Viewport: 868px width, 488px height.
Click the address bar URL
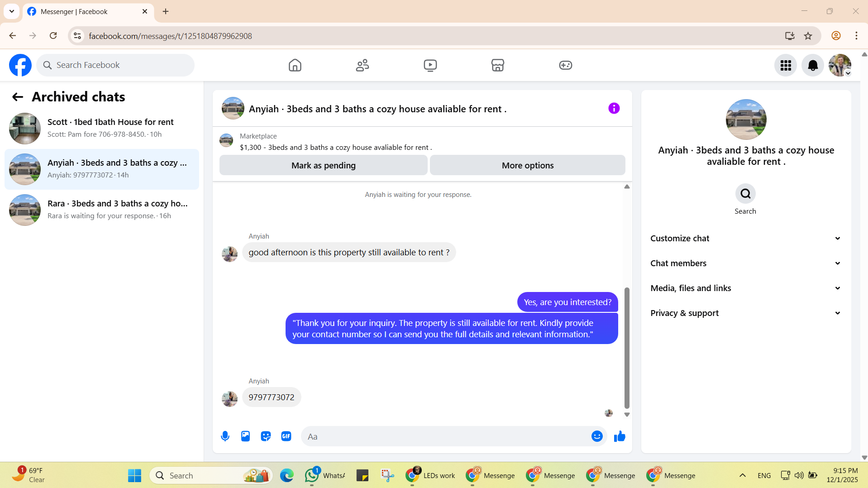[170, 36]
